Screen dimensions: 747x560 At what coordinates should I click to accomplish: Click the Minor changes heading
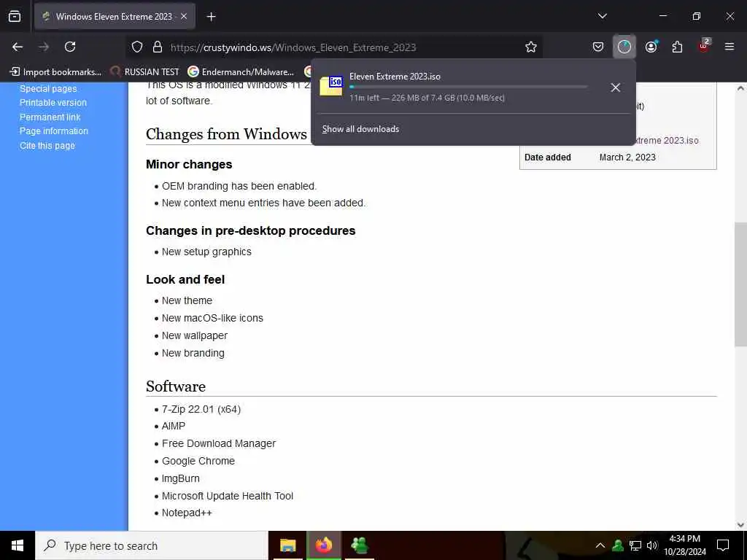(x=189, y=164)
